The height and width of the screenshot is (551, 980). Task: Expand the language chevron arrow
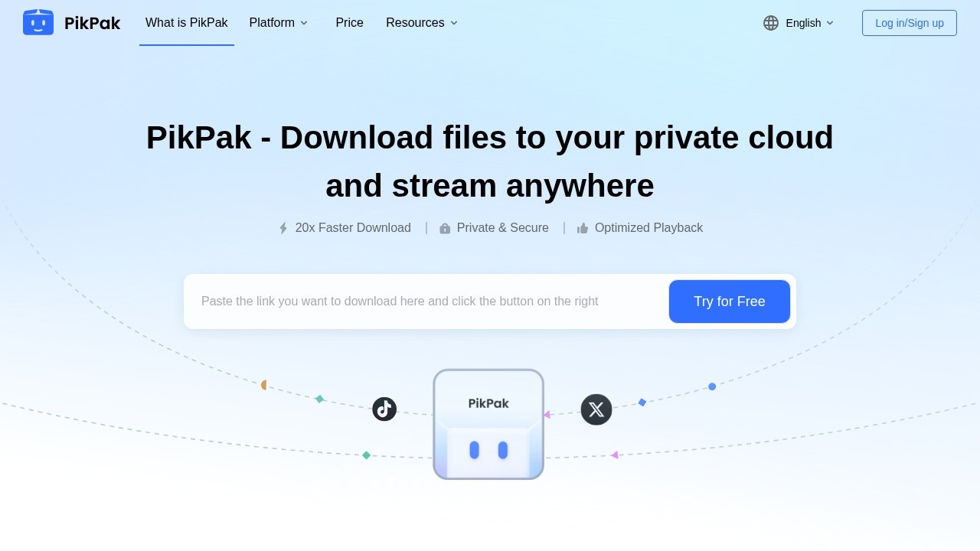pyautogui.click(x=830, y=23)
